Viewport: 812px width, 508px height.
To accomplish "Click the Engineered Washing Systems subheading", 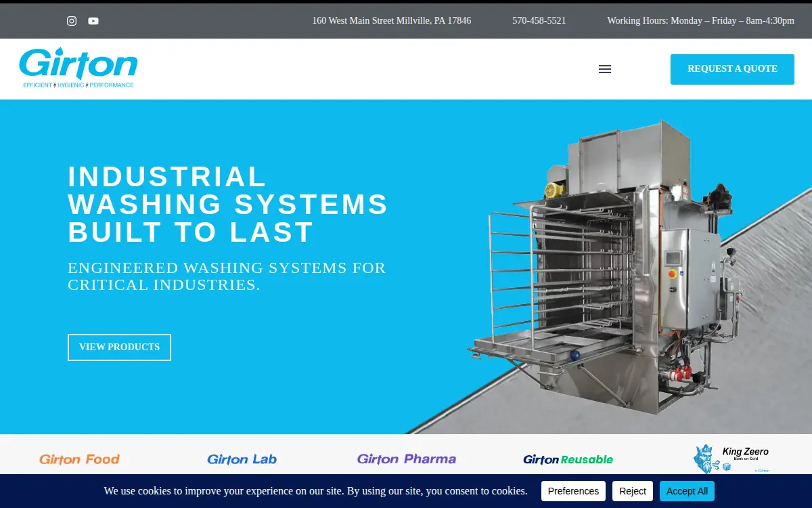I will pos(227,276).
